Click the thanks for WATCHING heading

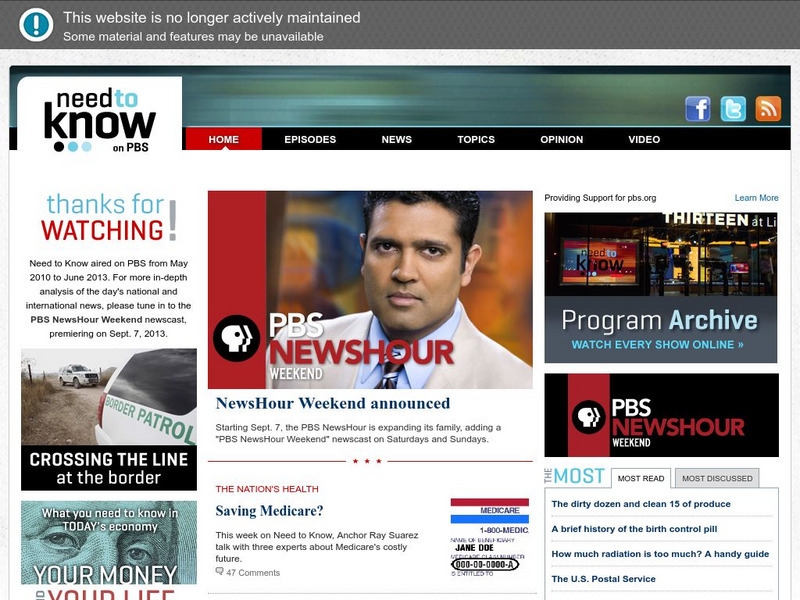coord(109,217)
